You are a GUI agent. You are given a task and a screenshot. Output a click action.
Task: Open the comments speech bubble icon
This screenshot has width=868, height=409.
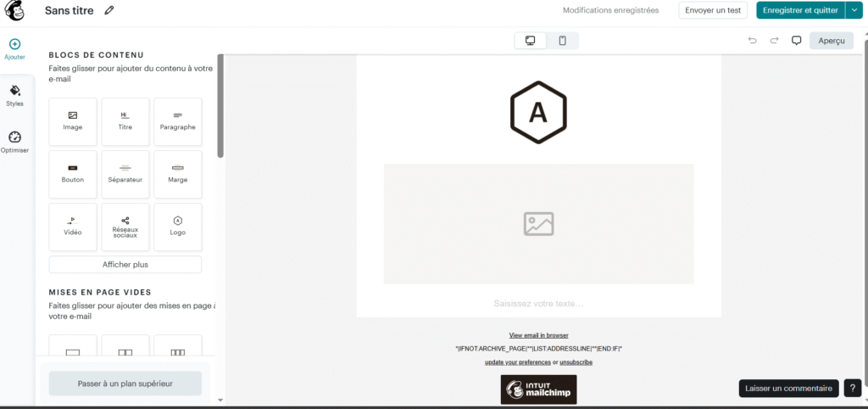[796, 41]
